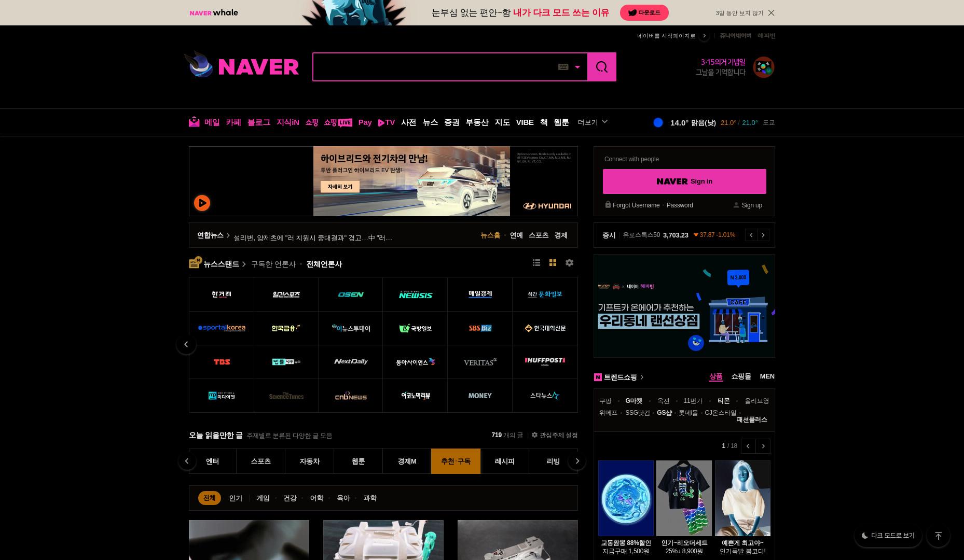964x560 pixels.
Task: Open 스타뉴스 press logo
Action: [545, 396]
